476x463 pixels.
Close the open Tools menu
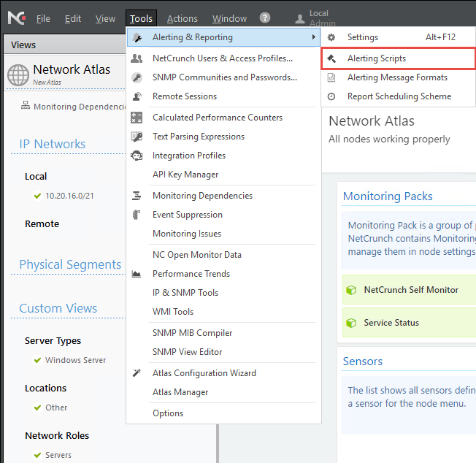pos(141,18)
